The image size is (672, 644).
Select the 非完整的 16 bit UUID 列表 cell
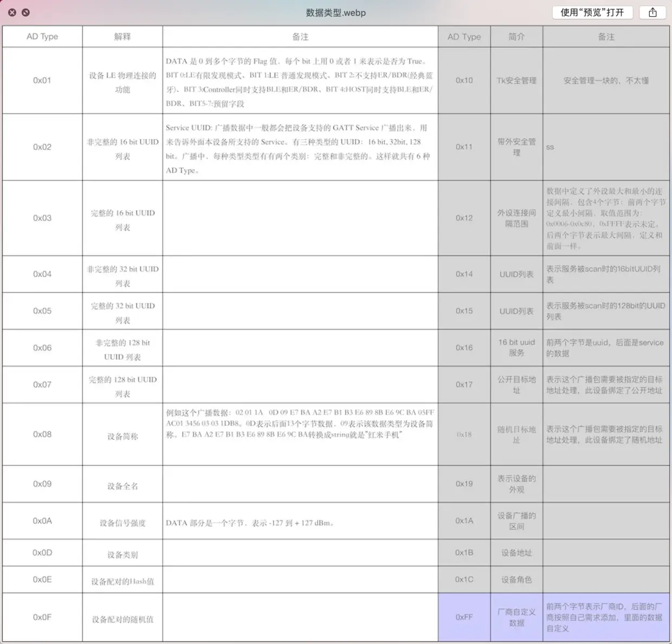[x=122, y=147]
